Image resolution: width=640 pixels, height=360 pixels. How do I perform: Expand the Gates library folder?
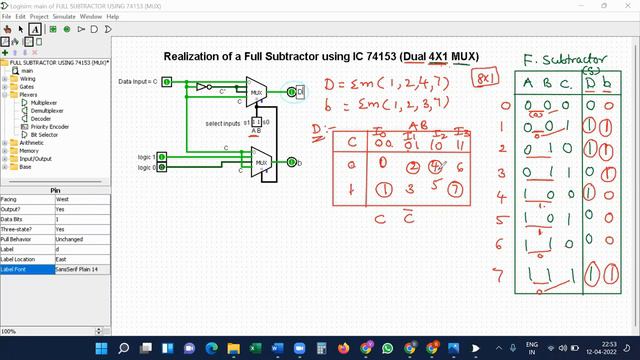point(5,87)
